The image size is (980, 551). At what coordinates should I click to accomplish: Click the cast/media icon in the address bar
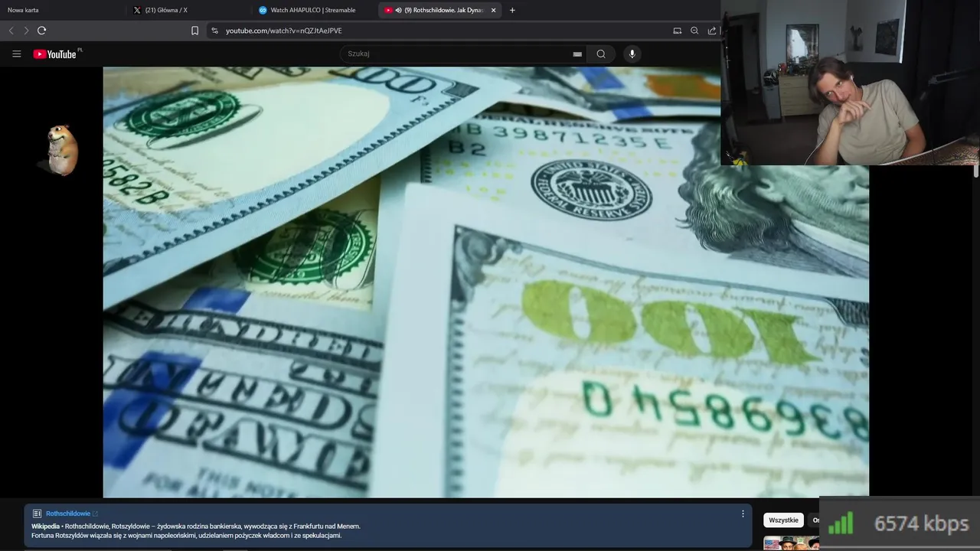point(677,31)
